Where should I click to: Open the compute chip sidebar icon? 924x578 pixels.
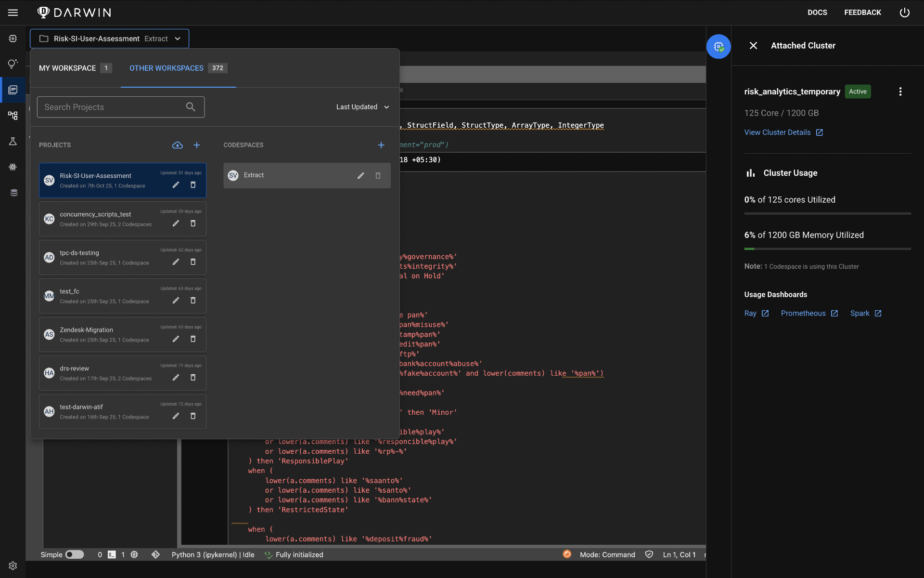[13, 39]
